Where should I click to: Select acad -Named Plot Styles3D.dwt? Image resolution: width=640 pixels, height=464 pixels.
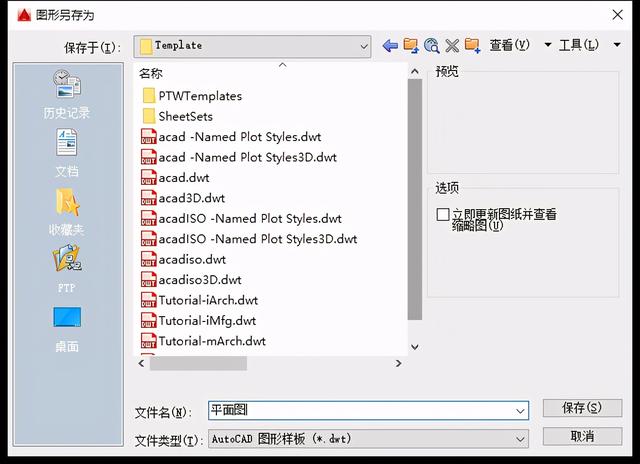point(239,157)
